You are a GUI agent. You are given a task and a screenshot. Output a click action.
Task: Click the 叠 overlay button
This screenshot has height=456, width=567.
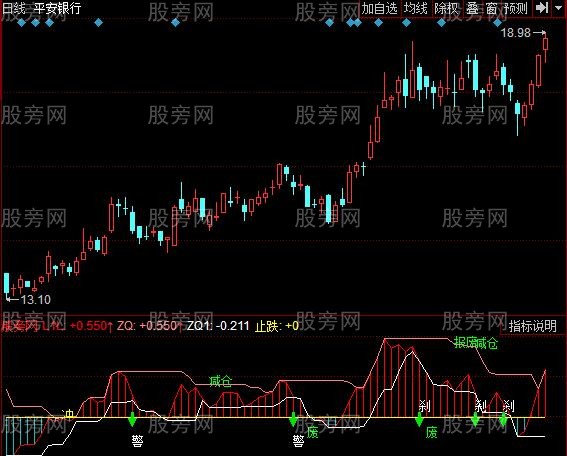click(472, 8)
